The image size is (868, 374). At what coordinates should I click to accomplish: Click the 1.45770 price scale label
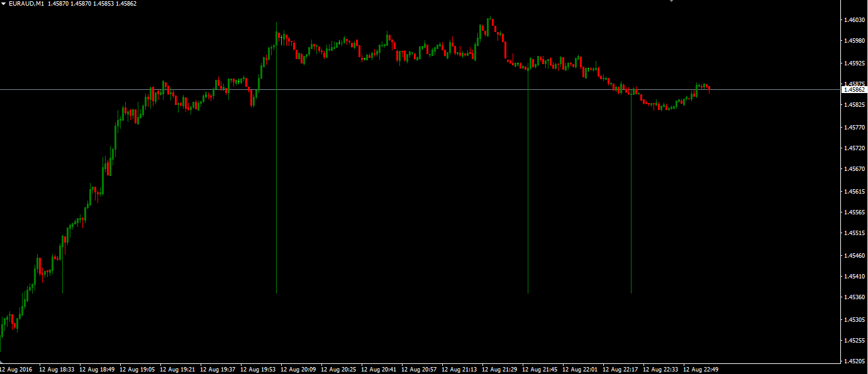854,128
